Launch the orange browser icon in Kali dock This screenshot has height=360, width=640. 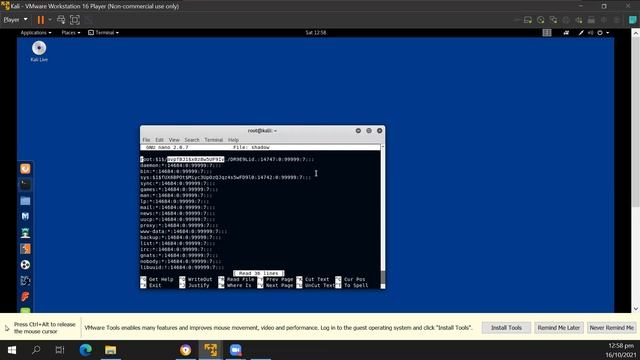point(25,169)
